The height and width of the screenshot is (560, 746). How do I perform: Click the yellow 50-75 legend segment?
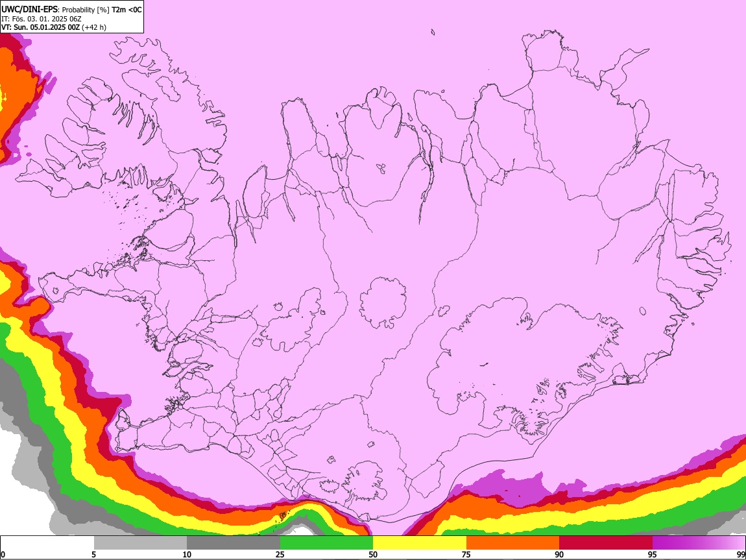420,543
